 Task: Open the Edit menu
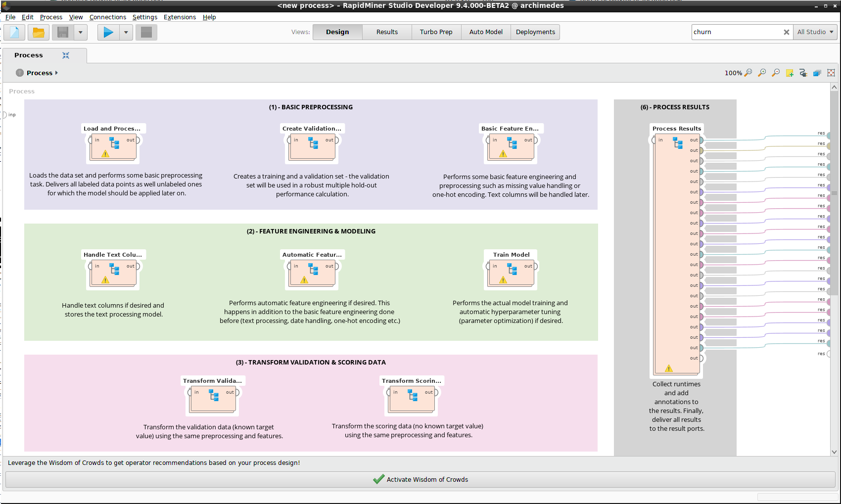(x=28, y=17)
